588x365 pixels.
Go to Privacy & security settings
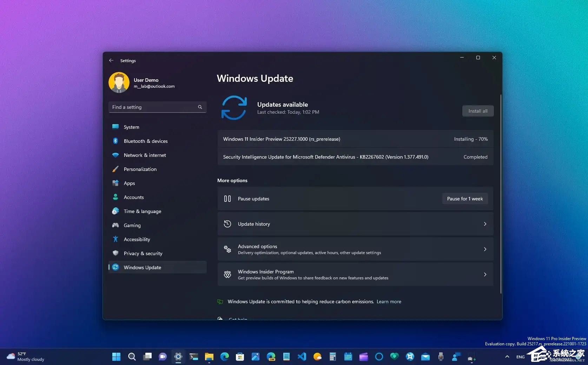[157, 253]
